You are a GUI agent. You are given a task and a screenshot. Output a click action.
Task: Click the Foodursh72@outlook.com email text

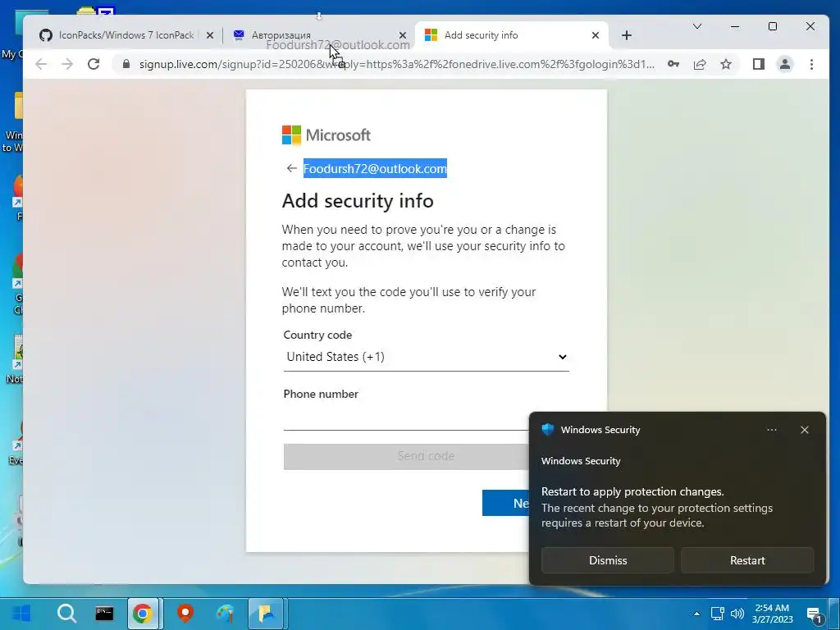[x=375, y=168]
